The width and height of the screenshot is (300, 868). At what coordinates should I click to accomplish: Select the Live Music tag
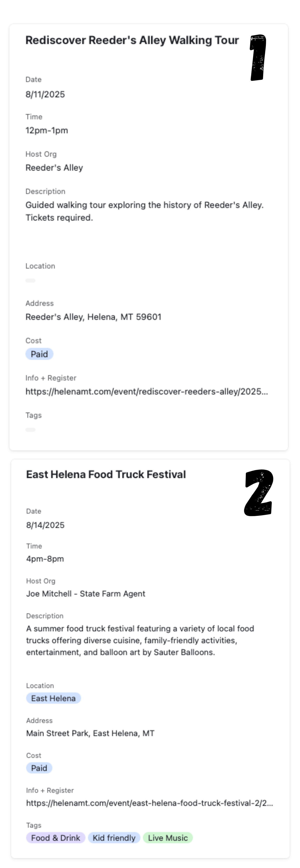(x=168, y=838)
